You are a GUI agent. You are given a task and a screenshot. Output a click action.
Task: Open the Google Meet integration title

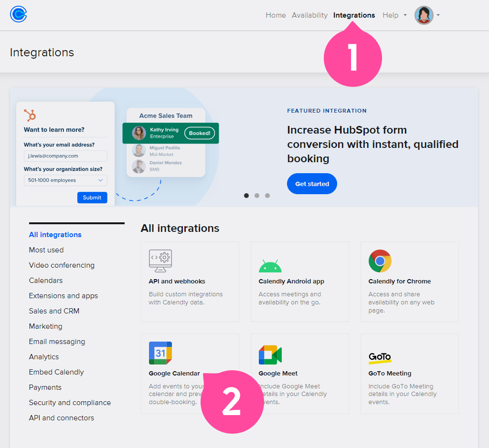(278, 373)
